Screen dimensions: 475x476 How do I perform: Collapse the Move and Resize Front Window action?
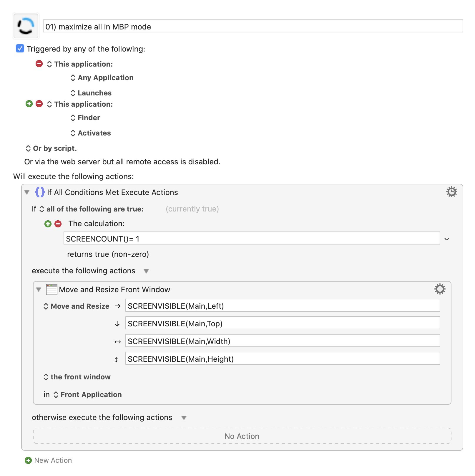39,290
